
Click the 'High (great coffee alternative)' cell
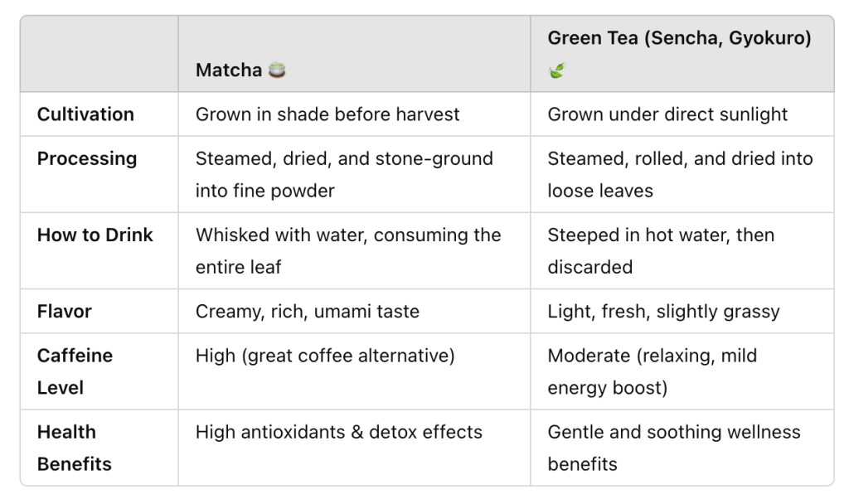point(325,356)
